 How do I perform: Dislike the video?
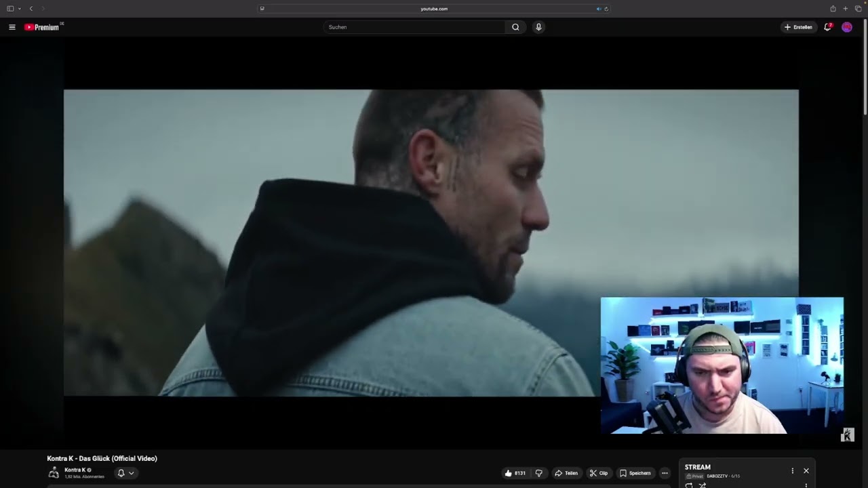[x=539, y=473]
